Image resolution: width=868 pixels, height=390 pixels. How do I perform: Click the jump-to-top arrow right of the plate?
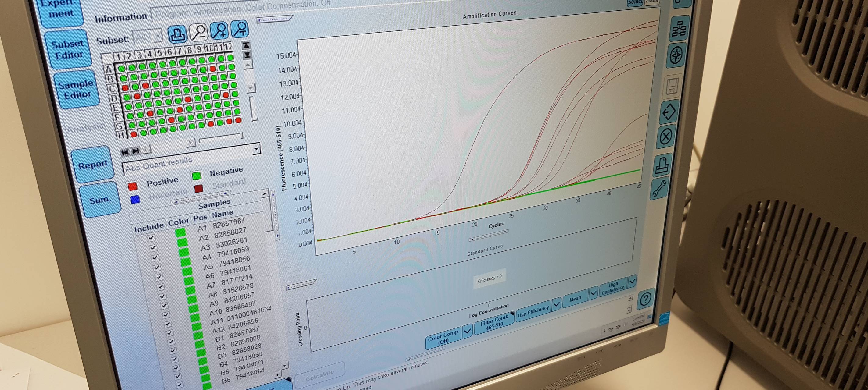tap(246, 45)
